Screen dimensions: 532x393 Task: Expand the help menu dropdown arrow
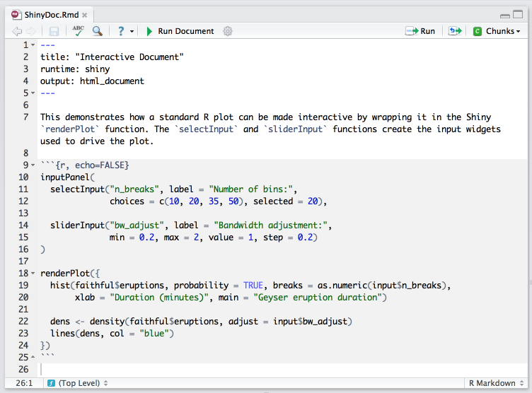tap(132, 32)
